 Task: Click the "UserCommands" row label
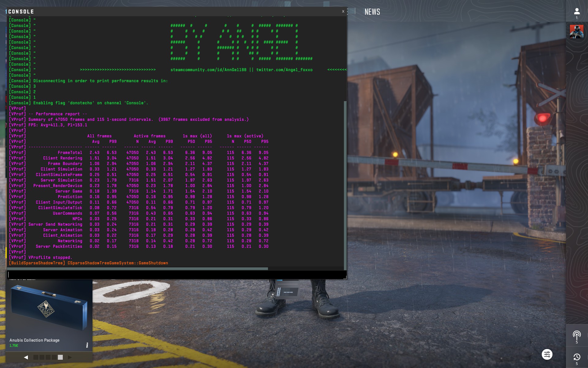point(68,213)
